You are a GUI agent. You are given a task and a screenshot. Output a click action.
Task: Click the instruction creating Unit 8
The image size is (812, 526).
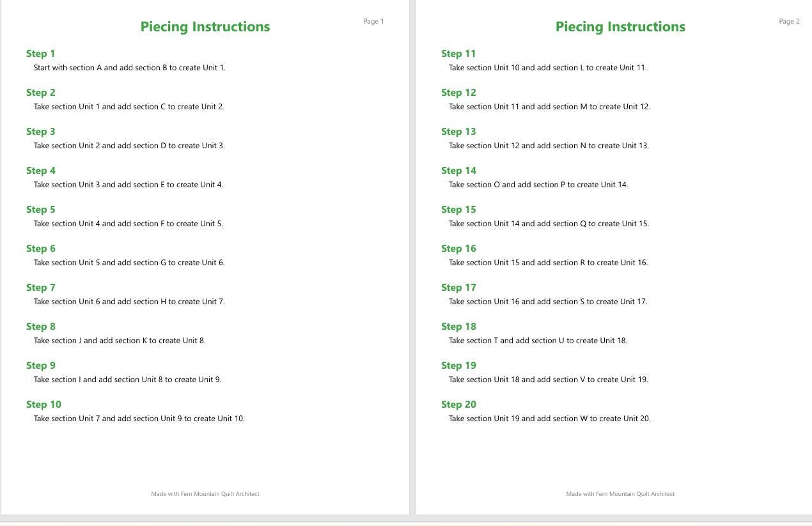point(120,341)
